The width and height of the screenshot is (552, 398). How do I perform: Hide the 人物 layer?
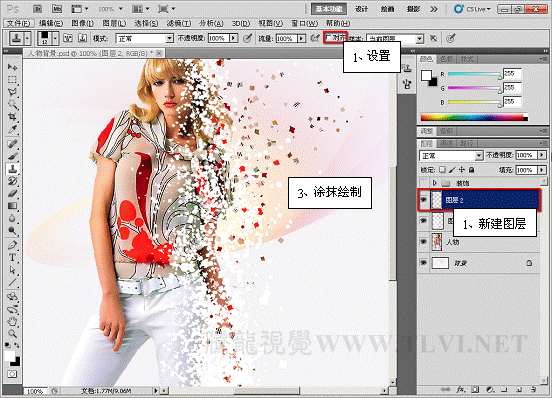click(424, 242)
